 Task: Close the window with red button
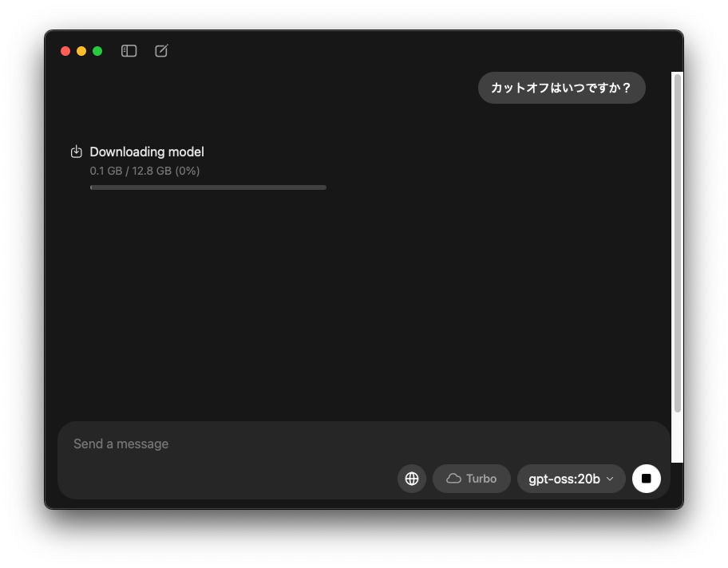[x=65, y=51]
